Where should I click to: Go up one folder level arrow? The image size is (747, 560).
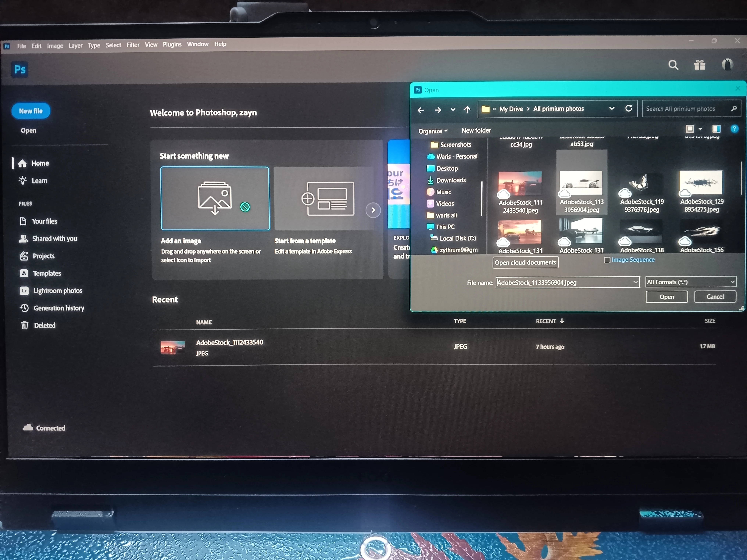pos(467,110)
